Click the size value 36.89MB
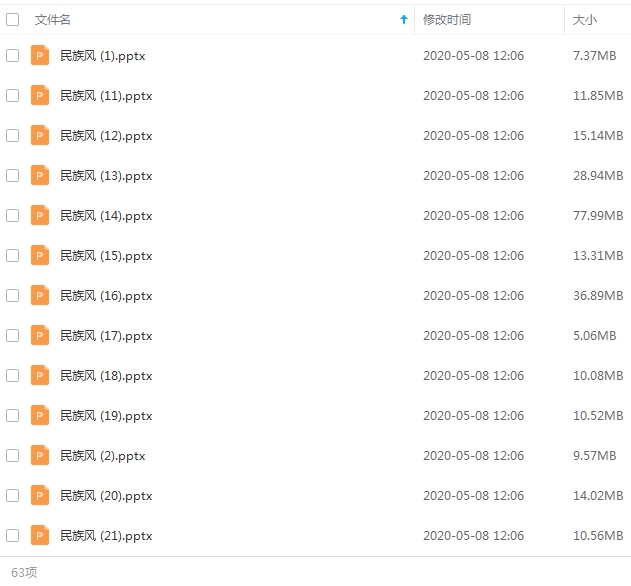 (598, 295)
